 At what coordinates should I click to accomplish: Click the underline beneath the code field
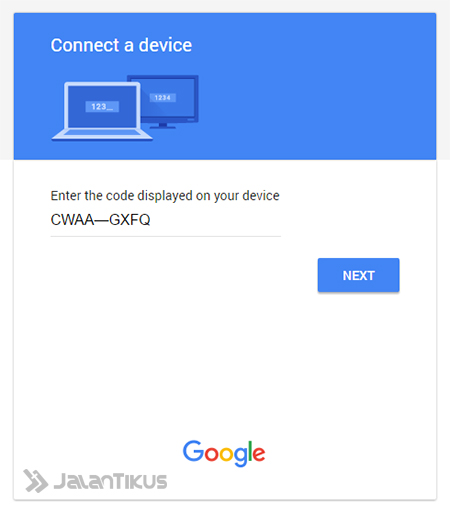click(165, 236)
